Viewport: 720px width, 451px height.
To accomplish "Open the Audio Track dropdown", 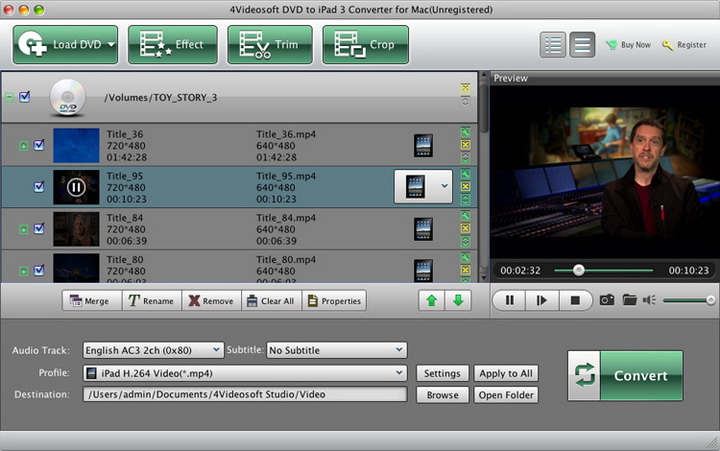I will 152,350.
